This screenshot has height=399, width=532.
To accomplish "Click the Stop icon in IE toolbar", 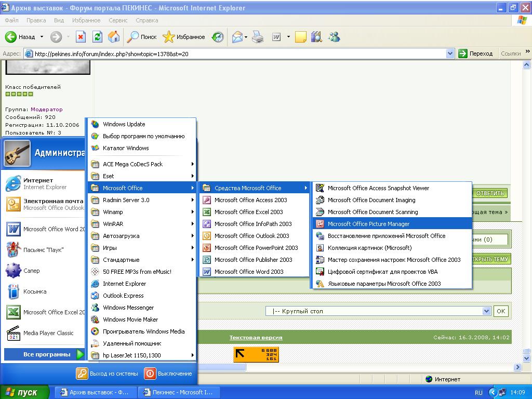I will click(81, 37).
